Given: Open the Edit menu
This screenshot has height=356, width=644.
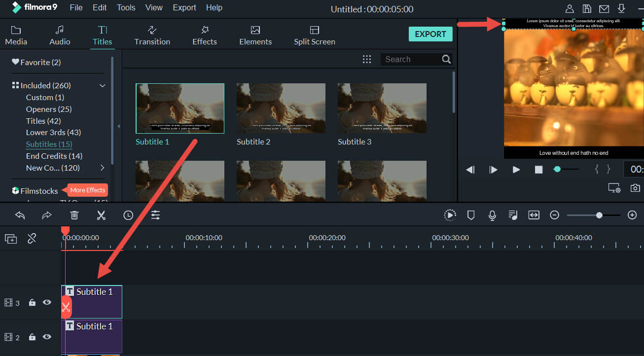Looking at the screenshot, I should point(100,8).
